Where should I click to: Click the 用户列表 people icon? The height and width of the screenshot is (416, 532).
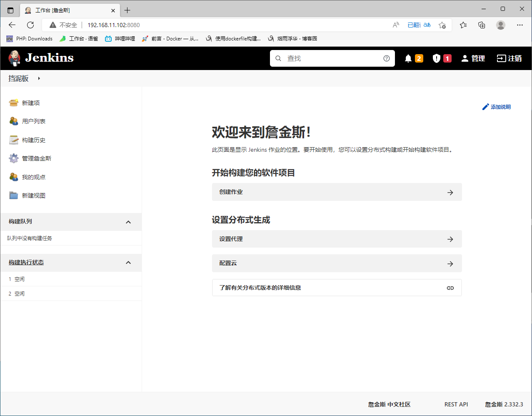[x=14, y=121]
